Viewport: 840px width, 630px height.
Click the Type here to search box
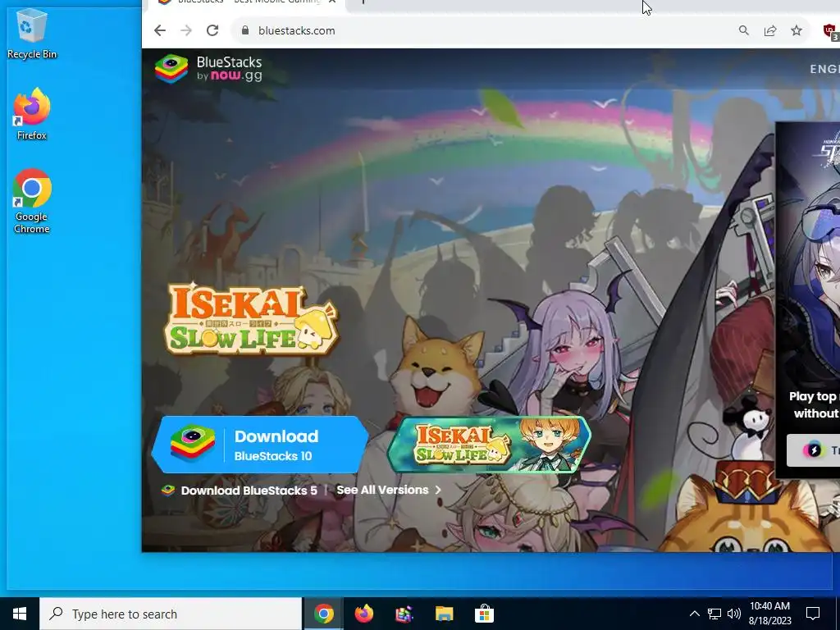171,614
